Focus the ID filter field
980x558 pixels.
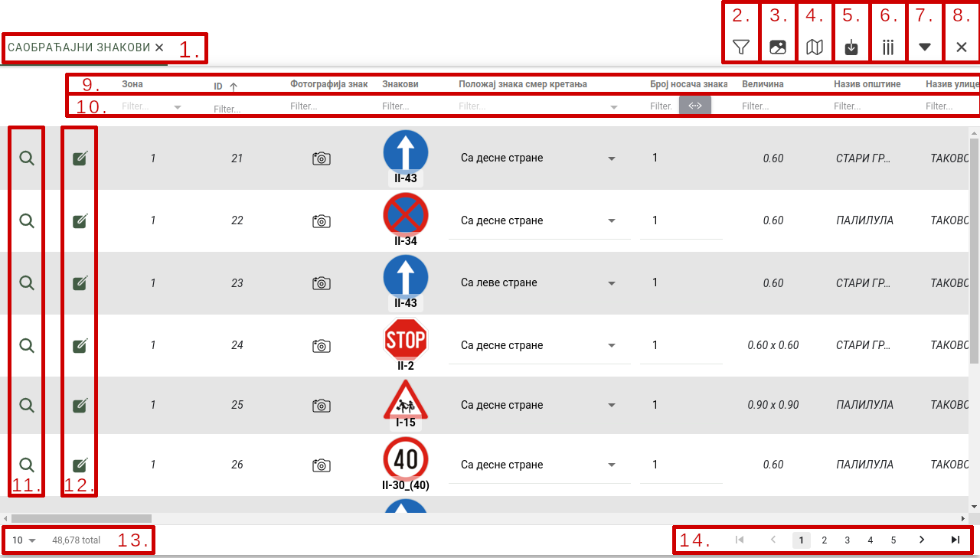237,109
